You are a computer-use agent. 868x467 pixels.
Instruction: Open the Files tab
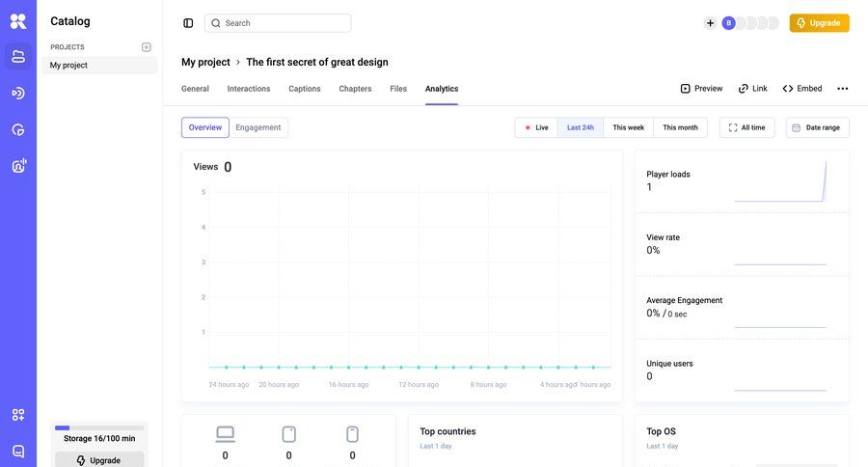(398, 89)
